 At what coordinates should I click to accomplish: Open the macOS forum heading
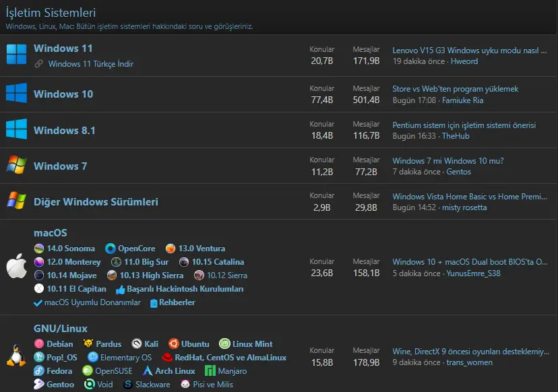coord(50,232)
